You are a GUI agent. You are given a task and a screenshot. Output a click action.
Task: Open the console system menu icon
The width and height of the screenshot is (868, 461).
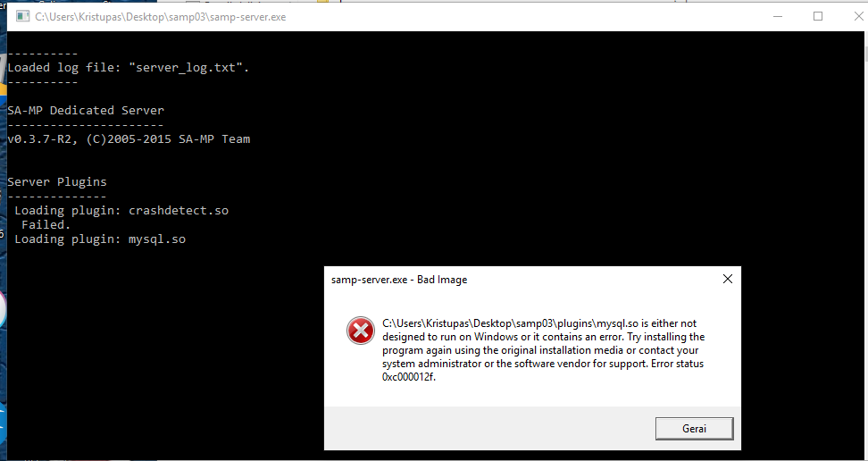click(x=22, y=17)
